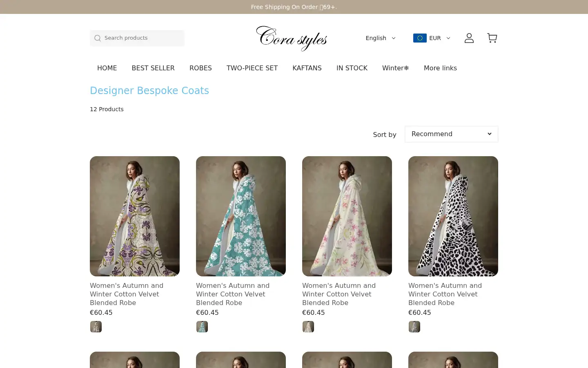Viewport: 588px width, 368px height.
Task: Expand More links menu
Action: (440, 68)
